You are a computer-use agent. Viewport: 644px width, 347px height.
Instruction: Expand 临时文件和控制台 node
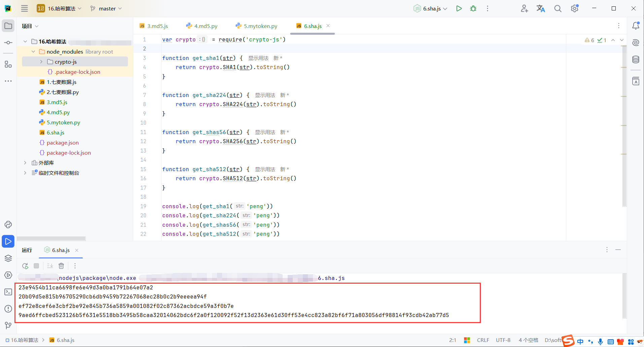tap(25, 173)
